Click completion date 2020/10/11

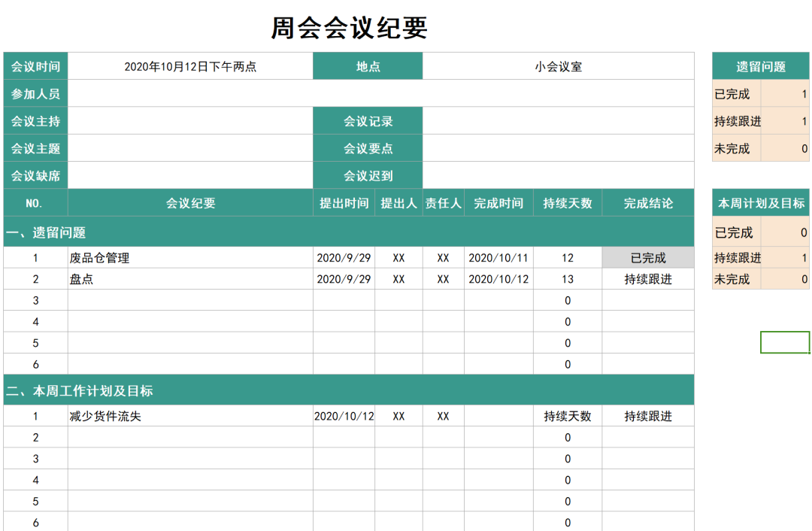498,258
